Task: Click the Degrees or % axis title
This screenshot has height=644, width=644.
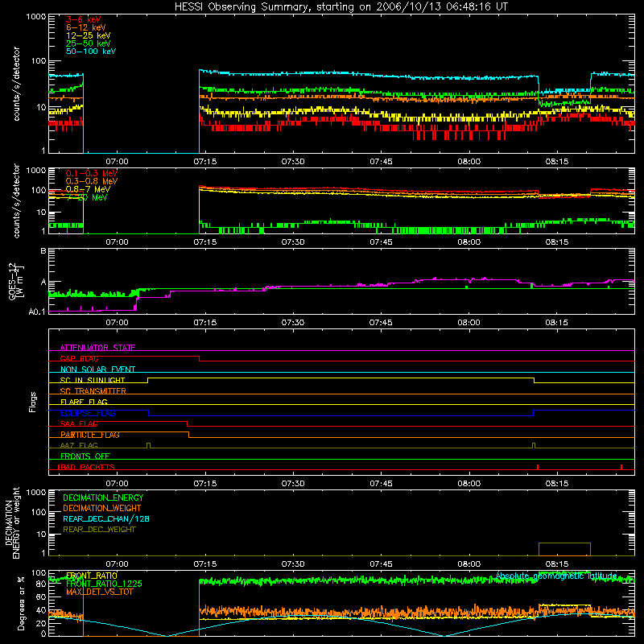Action: coord(21,603)
